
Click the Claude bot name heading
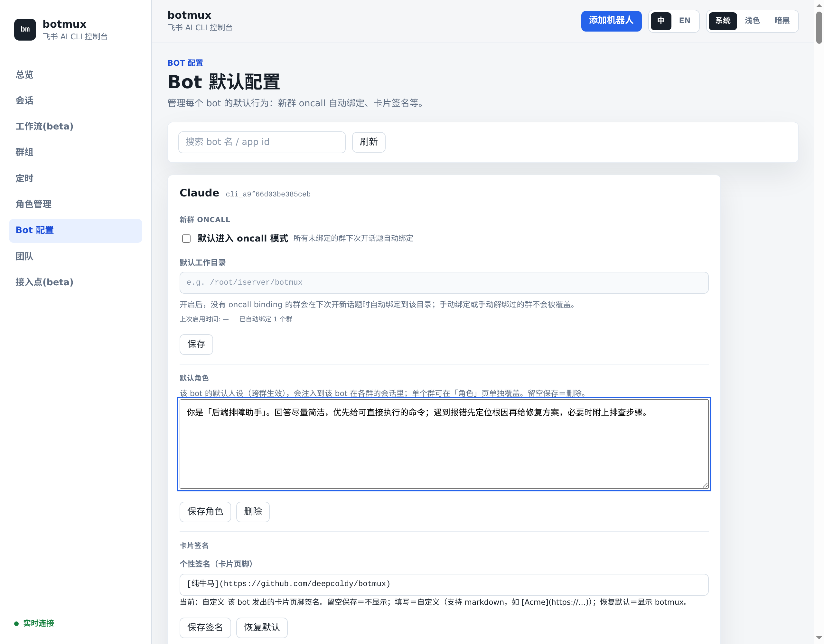(x=199, y=193)
